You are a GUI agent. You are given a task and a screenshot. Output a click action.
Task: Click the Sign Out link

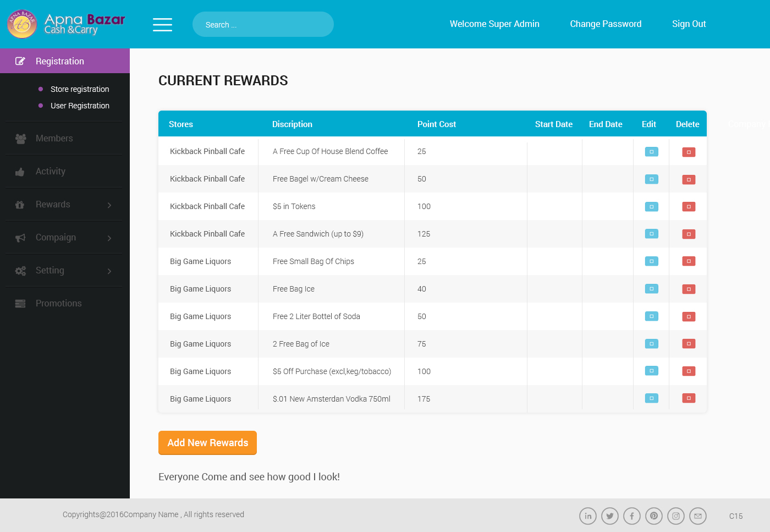pos(689,24)
